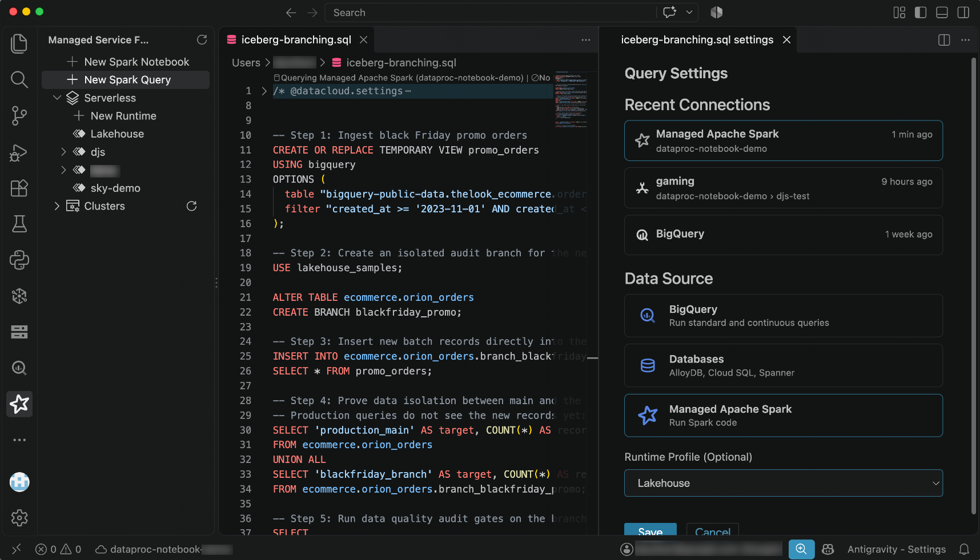This screenshot has height=560, width=980.
Task: Go back with the left arrow
Action: coord(291,13)
